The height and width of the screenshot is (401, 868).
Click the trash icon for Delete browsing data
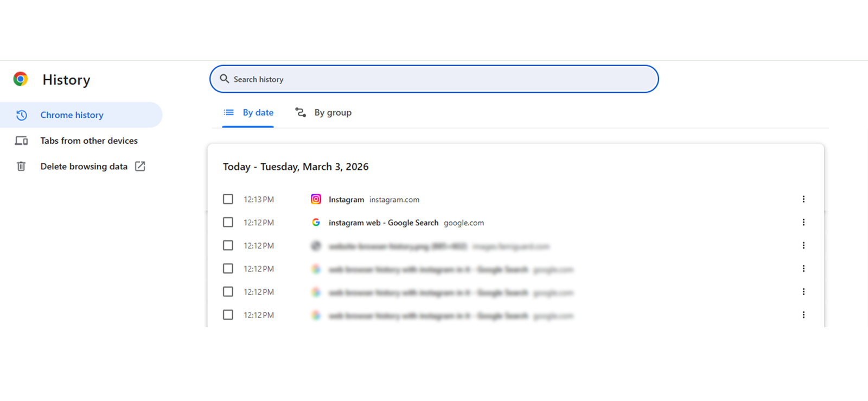(21, 166)
